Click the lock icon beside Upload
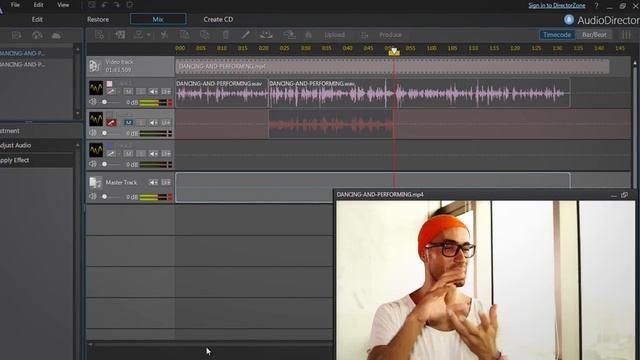This screenshot has height=360, width=640. [x=309, y=36]
